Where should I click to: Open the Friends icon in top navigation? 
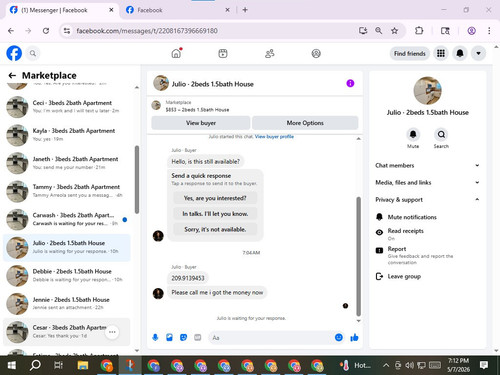(269, 53)
